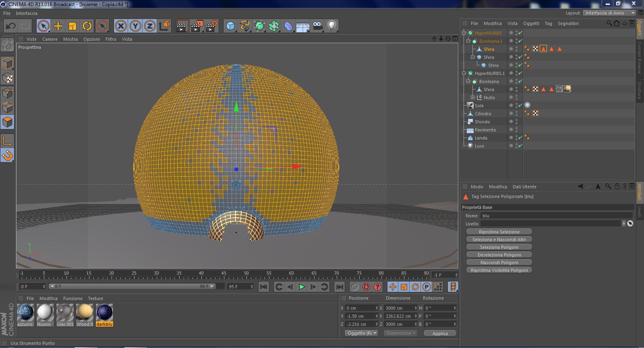Add a cube primitive object

coord(230,26)
